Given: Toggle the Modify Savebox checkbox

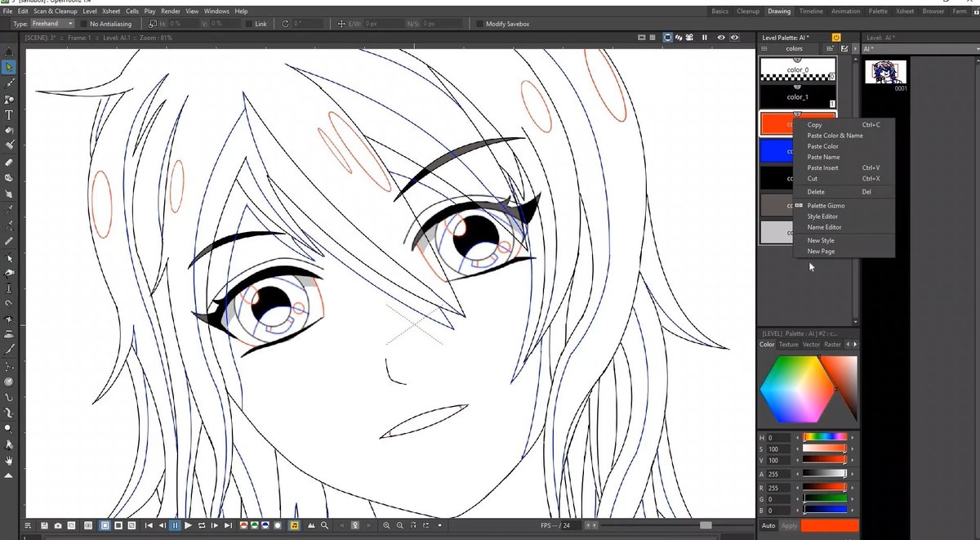Looking at the screenshot, I should (x=481, y=24).
